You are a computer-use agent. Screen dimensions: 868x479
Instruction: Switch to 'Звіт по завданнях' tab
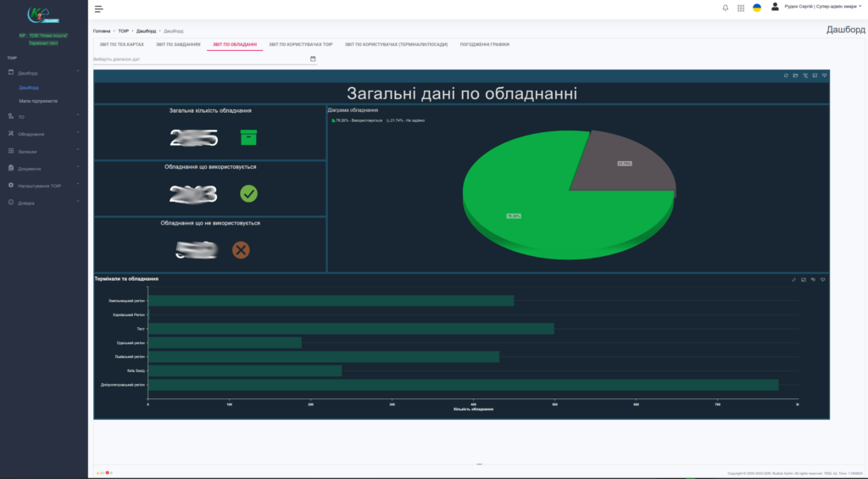pos(178,44)
